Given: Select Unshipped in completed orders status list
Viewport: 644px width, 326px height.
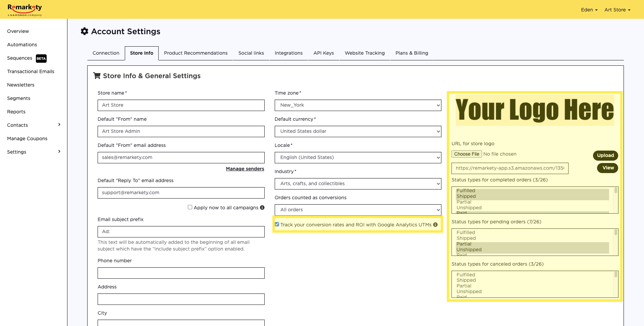Looking at the screenshot, I should 533,208.
